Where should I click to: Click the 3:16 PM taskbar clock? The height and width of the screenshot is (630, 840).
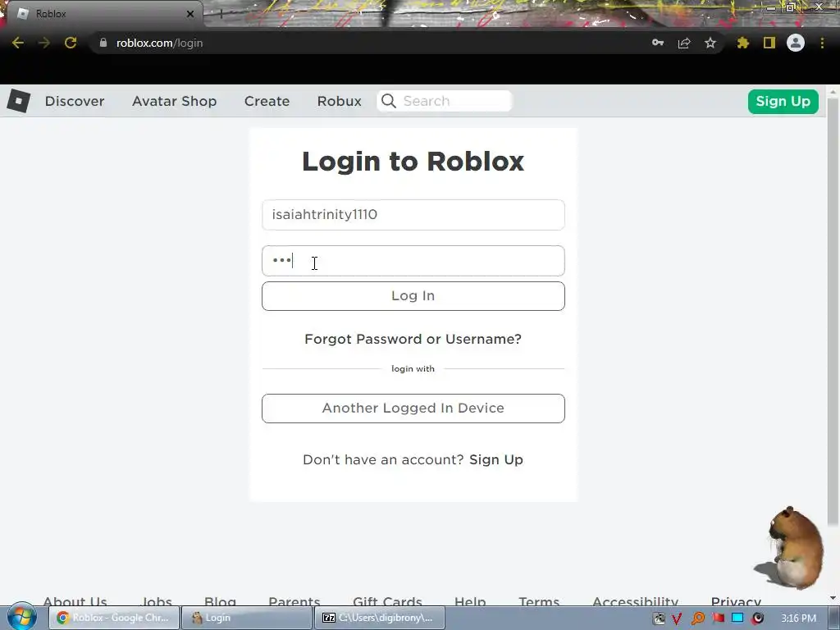tap(798, 619)
